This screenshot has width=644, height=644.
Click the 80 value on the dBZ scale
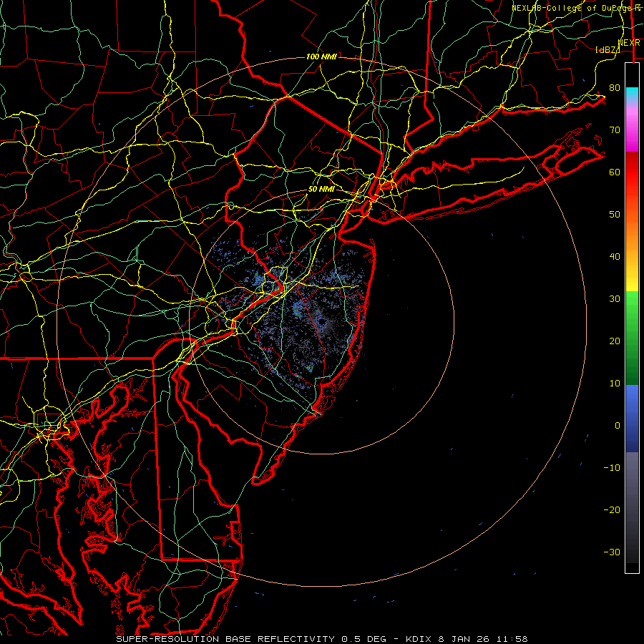click(x=615, y=88)
